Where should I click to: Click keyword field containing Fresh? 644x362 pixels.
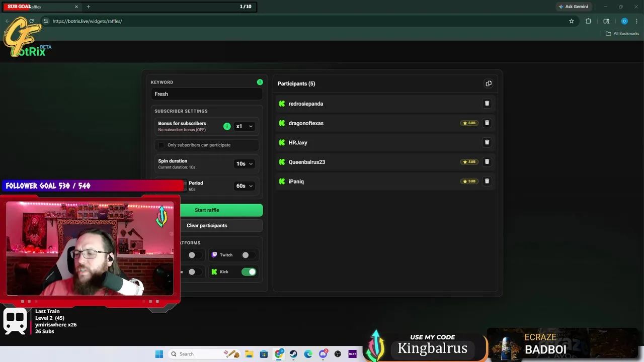(207, 94)
